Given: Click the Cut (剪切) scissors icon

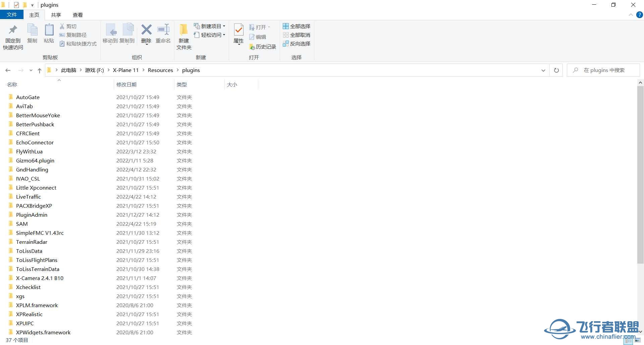Looking at the screenshot, I should [62, 26].
